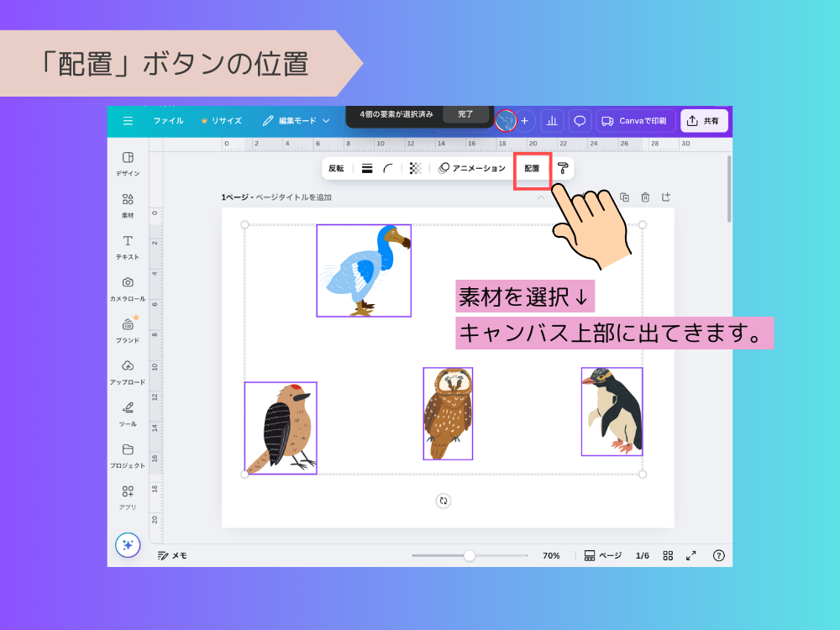
Task: Expand the grid view of pages
Action: (669, 555)
